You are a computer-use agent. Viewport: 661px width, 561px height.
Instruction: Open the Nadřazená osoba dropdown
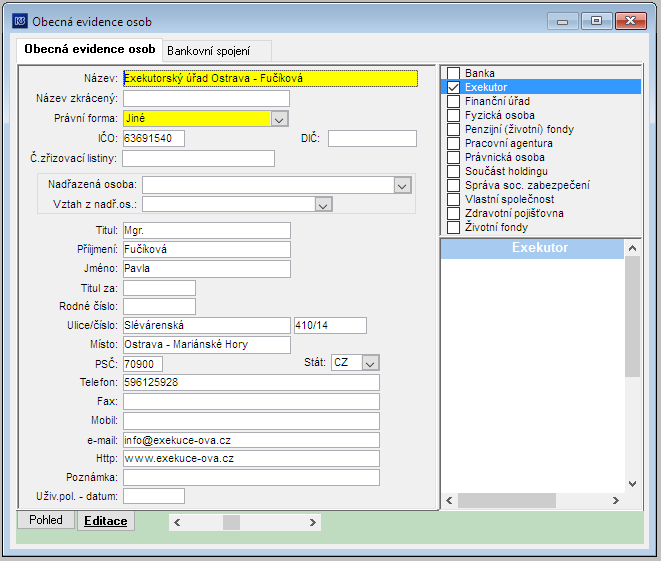(x=403, y=185)
